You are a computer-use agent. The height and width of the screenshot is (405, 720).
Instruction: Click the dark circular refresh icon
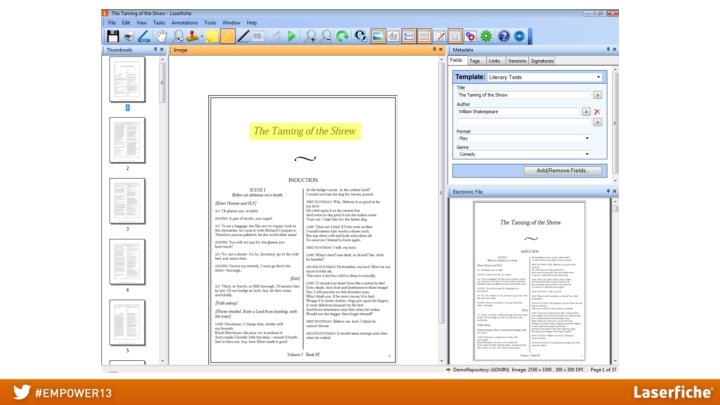click(x=360, y=36)
